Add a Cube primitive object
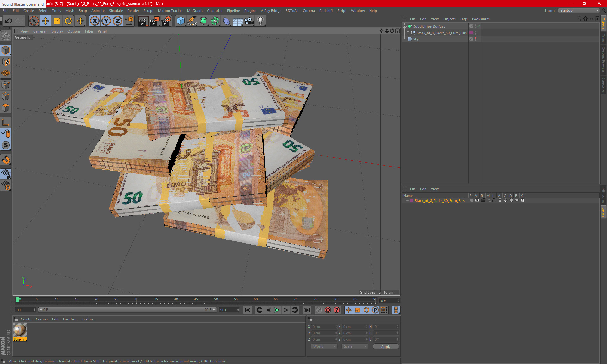Viewport: 607px width, 364px height. (181, 21)
